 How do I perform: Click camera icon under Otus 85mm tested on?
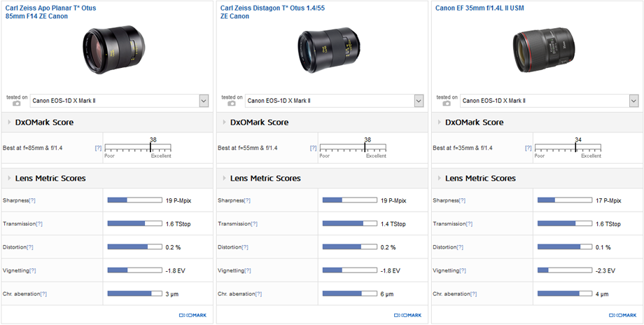(16, 104)
